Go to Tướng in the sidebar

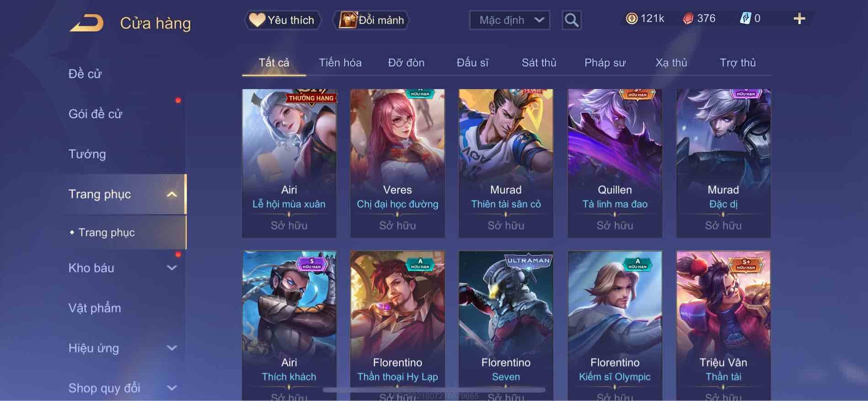pos(87,154)
